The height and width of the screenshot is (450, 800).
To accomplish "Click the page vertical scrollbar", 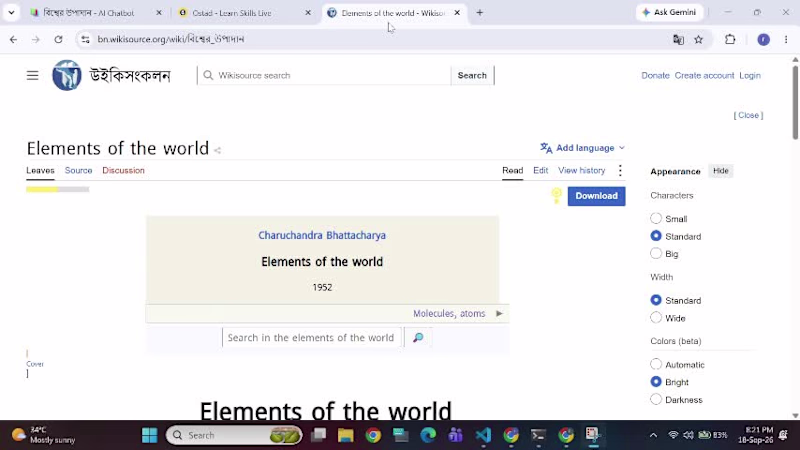I will pos(795,102).
